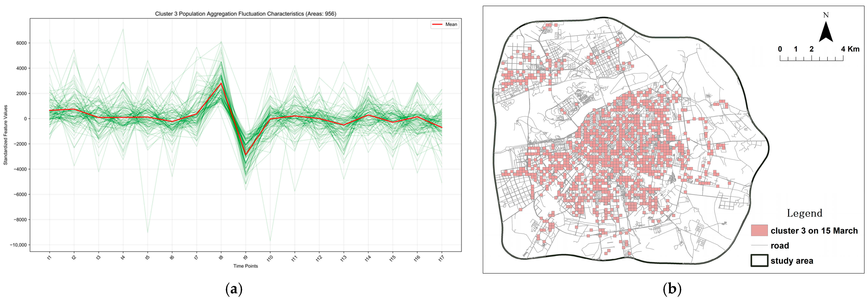
Task: Click the pink cluster 3 legend swatch
Action: click(x=759, y=231)
